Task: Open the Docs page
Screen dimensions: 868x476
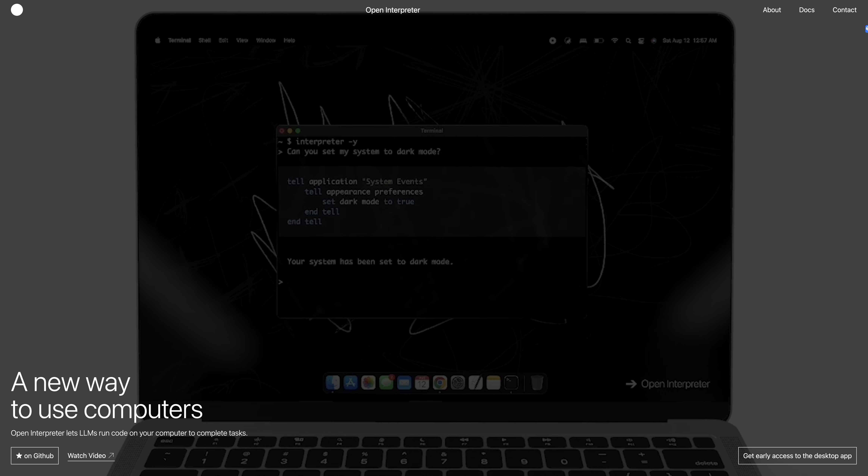Action: tap(807, 10)
